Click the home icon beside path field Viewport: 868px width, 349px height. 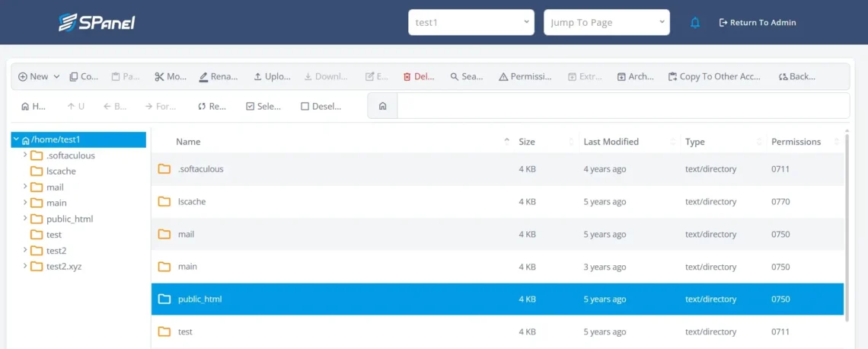382,106
